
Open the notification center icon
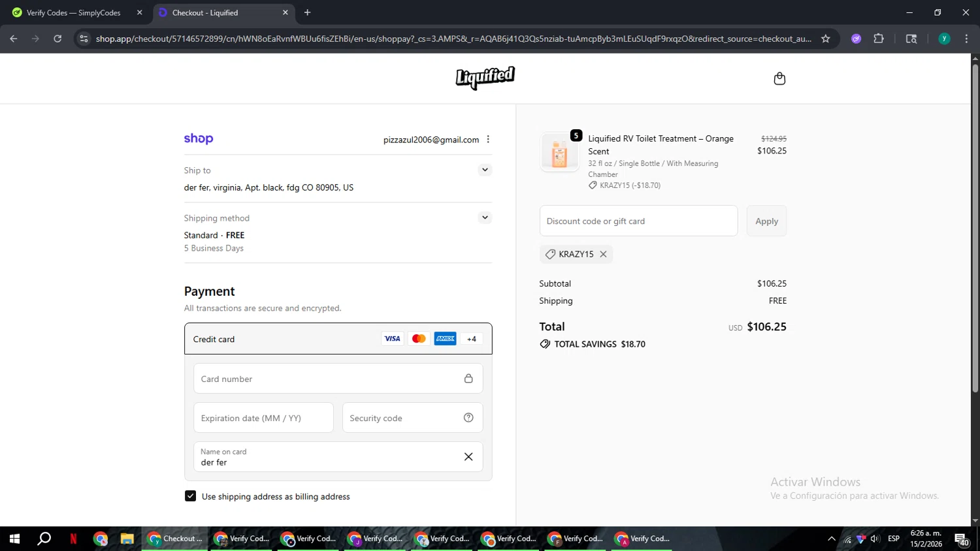[962, 539]
